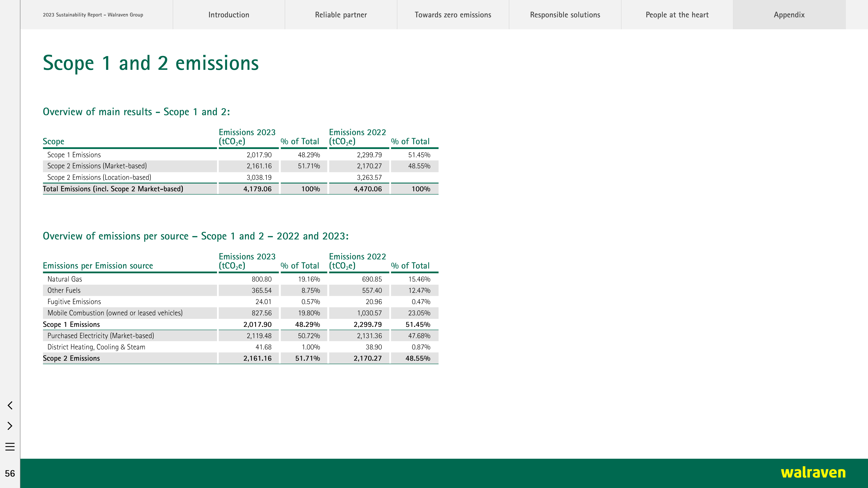Screen dimensions: 868x488
Task: Select the Natural Gas row label
Action: [x=65, y=279]
